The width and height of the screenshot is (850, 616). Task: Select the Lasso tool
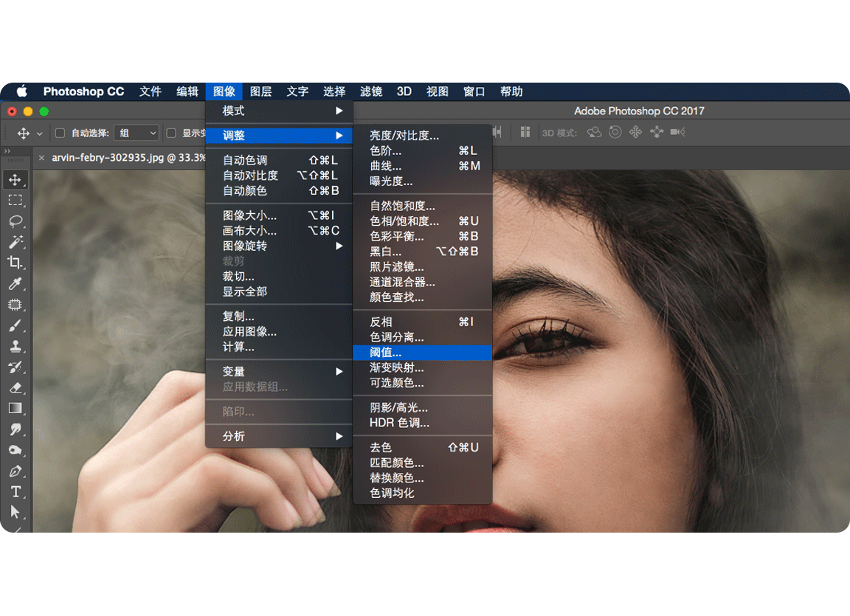click(x=15, y=221)
